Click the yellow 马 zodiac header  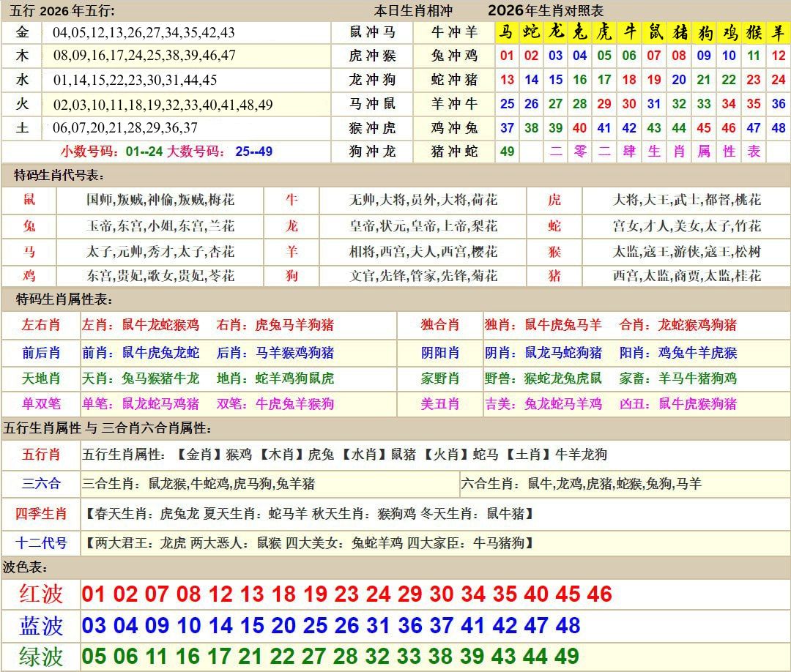pos(507,33)
